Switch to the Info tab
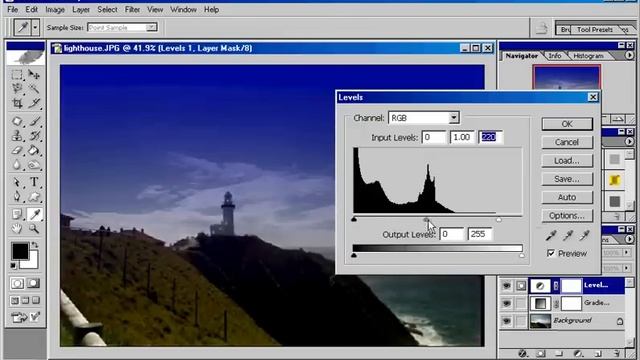The height and width of the screenshot is (360, 640). coord(554,56)
